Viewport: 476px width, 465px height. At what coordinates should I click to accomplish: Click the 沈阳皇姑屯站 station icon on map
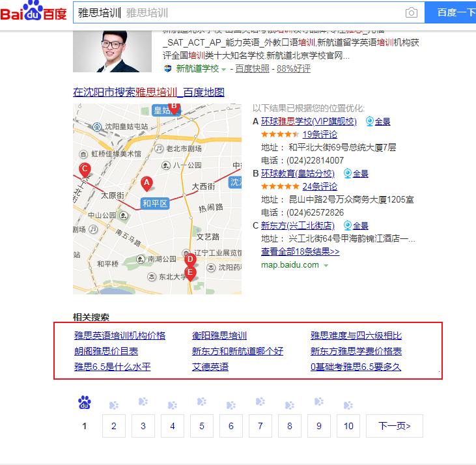(97, 126)
